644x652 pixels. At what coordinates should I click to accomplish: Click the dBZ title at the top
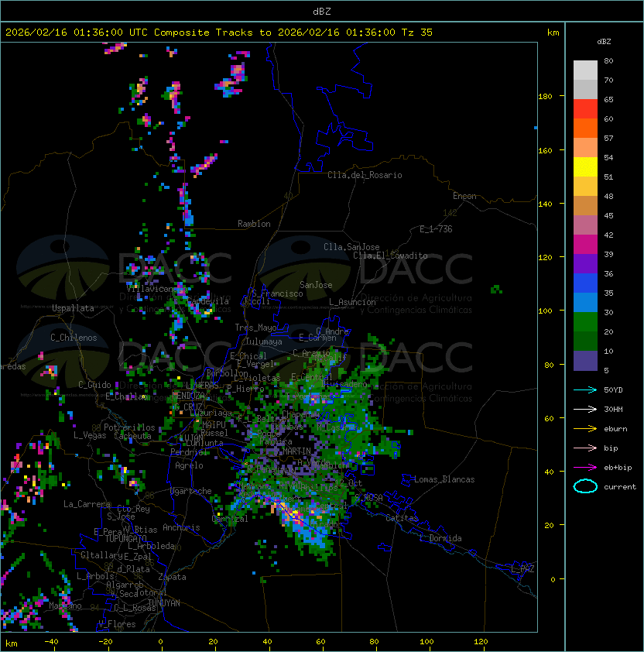coord(322,12)
